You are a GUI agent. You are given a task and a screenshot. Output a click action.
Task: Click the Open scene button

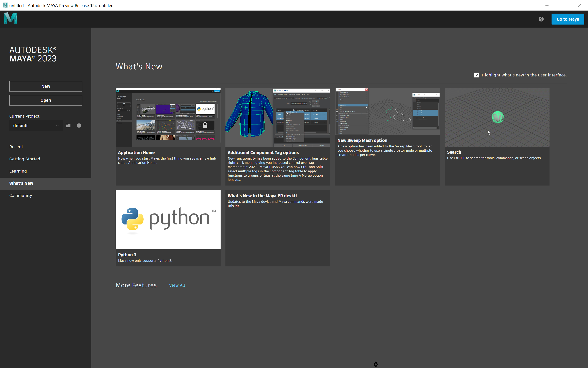tap(46, 100)
